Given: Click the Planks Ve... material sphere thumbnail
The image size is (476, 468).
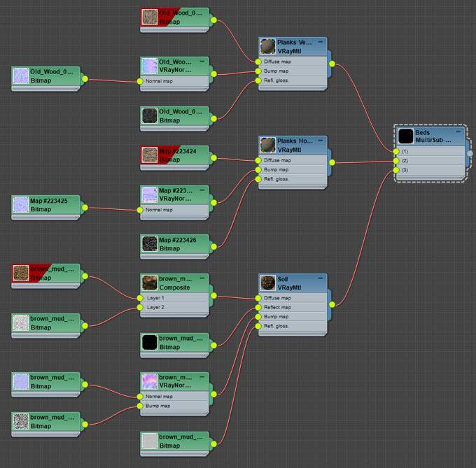Looking at the screenshot, I should coord(268,47).
